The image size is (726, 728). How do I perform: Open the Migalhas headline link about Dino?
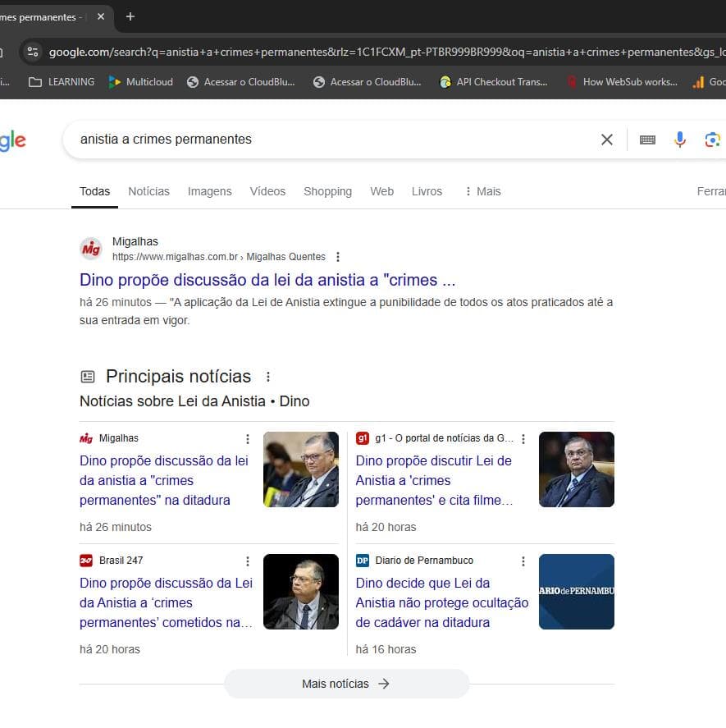(267, 280)
